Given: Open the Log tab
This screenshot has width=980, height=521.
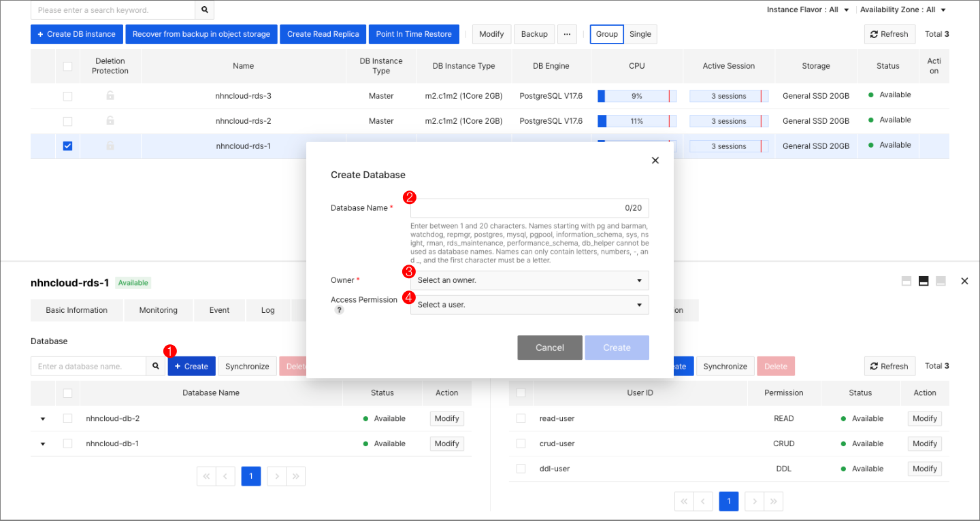Looking at the screenshot, I should (x=267, y=309).
